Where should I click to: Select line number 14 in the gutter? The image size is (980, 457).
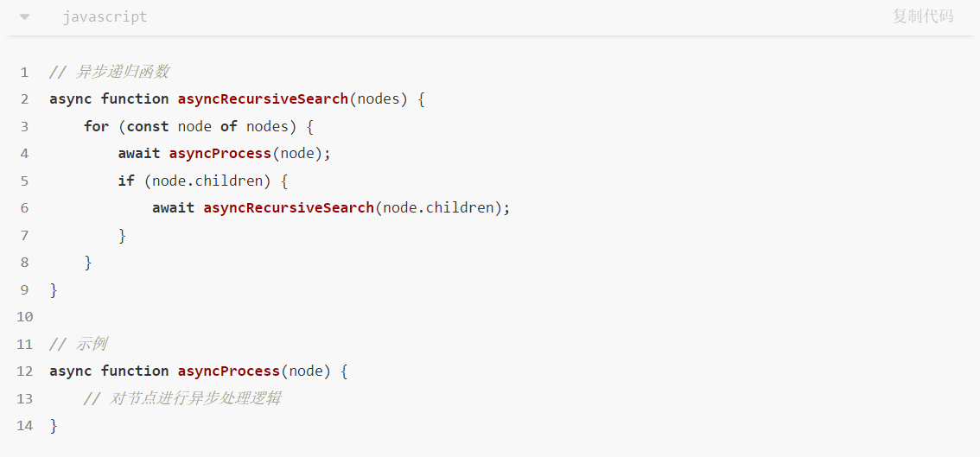tap(24, 425)
